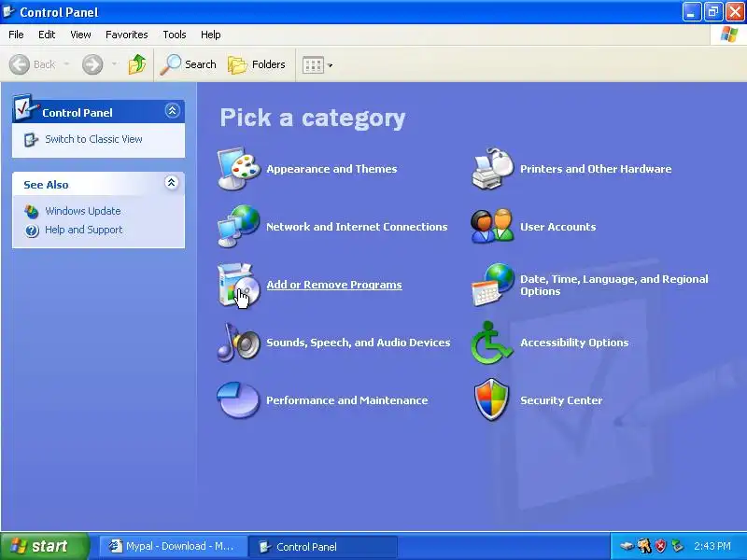The image size is (747, 560).
Task: Open the Add or Remove Programs CD icon
Action: (239, 285)
